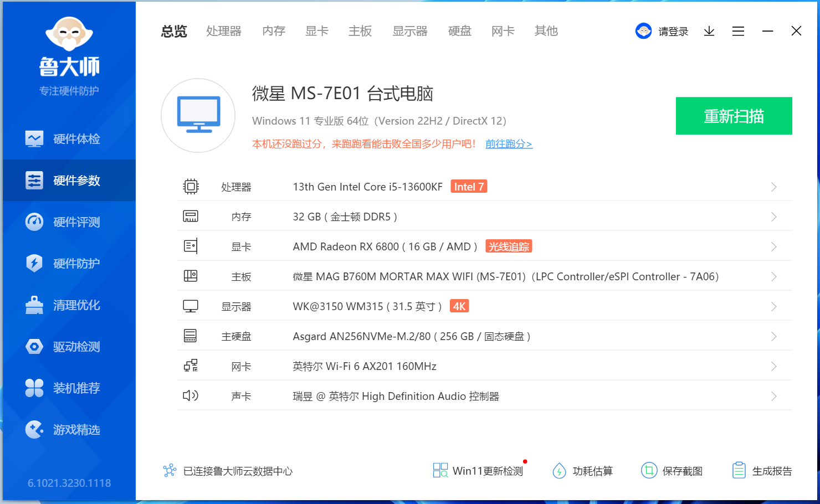This screenshot has height=504, width=820.
Task: Click the green 重新扫描 button
Action: tap(734, 116)
